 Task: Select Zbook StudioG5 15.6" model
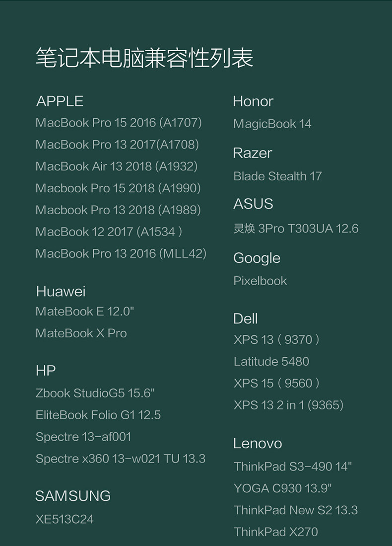point(95,393)
